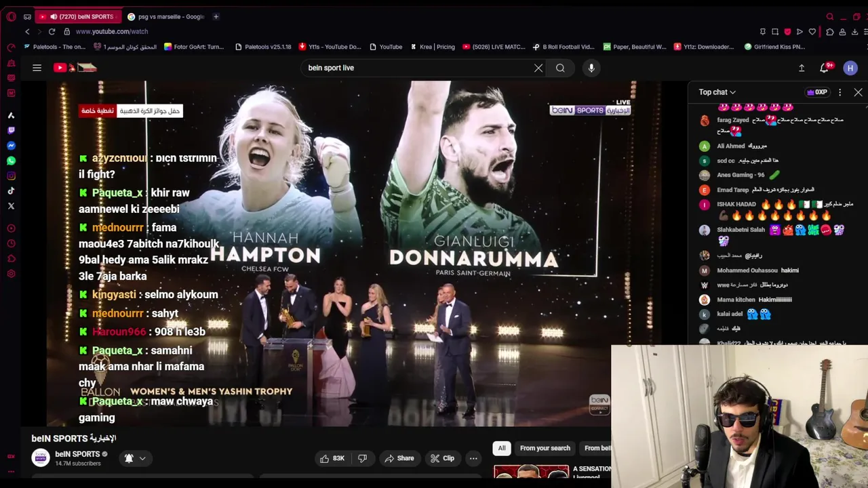Image resolution: width=868 pixels, height=488 pixels.
Task: Close the live chat panel
Action: [858, 92]
